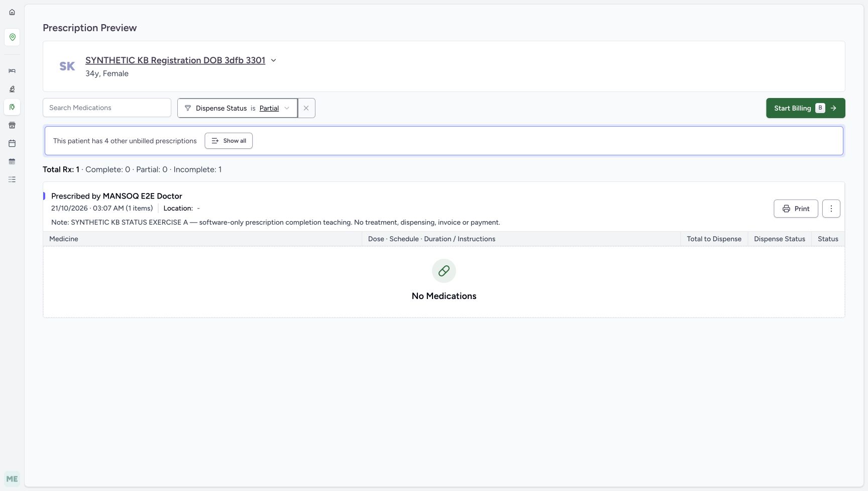Open the Partial dispense status dropdown
The image size is (868, 491).
click(x=274, y=108)
